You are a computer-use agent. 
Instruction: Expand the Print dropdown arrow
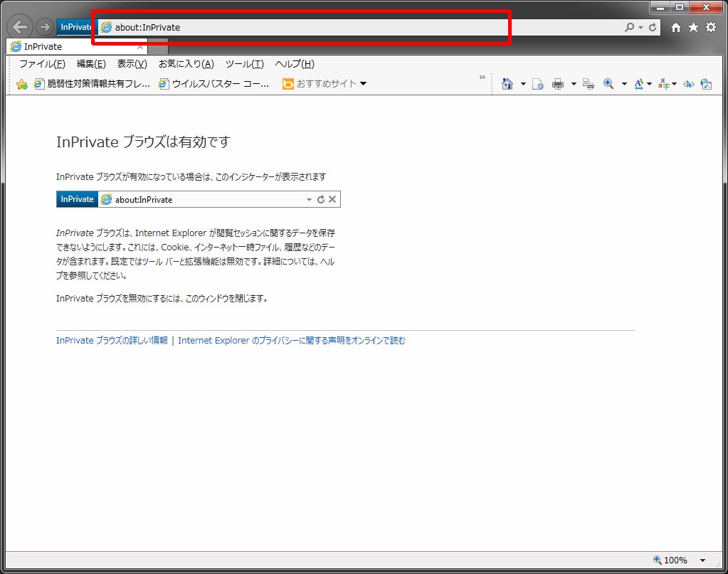[573, 83]
